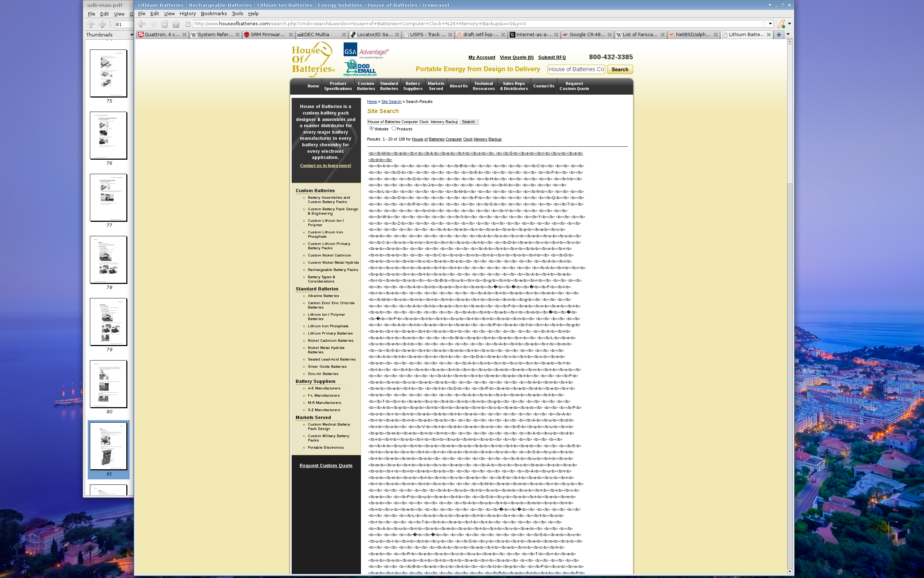Click the Flash plugin icon in the toolbar
The image size is (924, 578).
(x=781, y=24)
